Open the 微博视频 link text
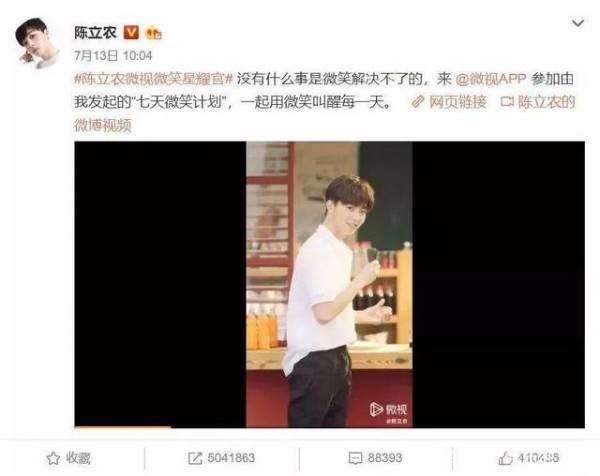600x476 pixels. [103, 125]
